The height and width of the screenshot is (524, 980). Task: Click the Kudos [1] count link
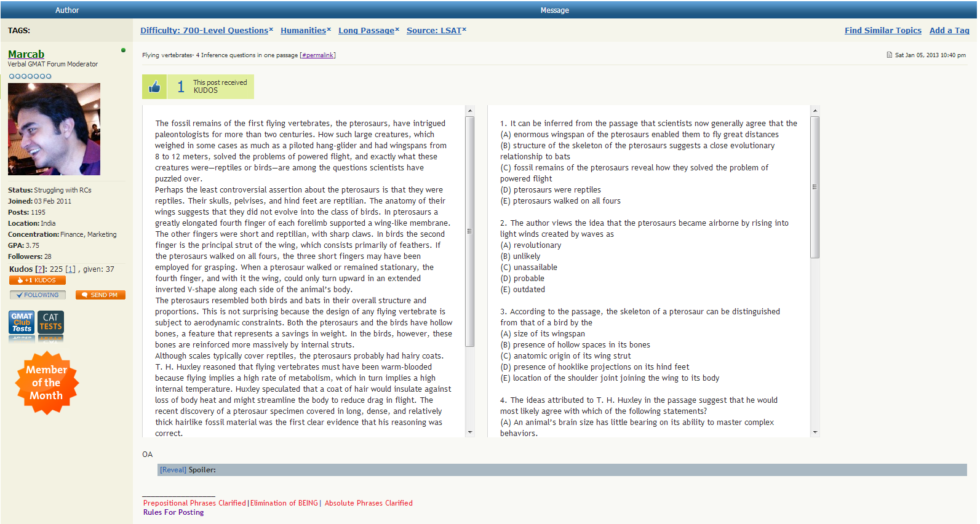point(70,269)
